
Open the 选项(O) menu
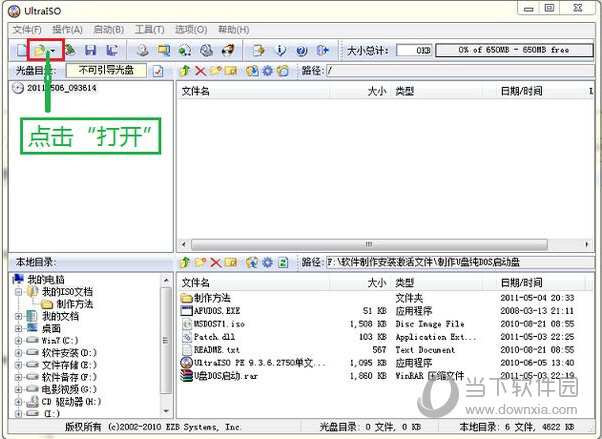(x=191, y=30)
